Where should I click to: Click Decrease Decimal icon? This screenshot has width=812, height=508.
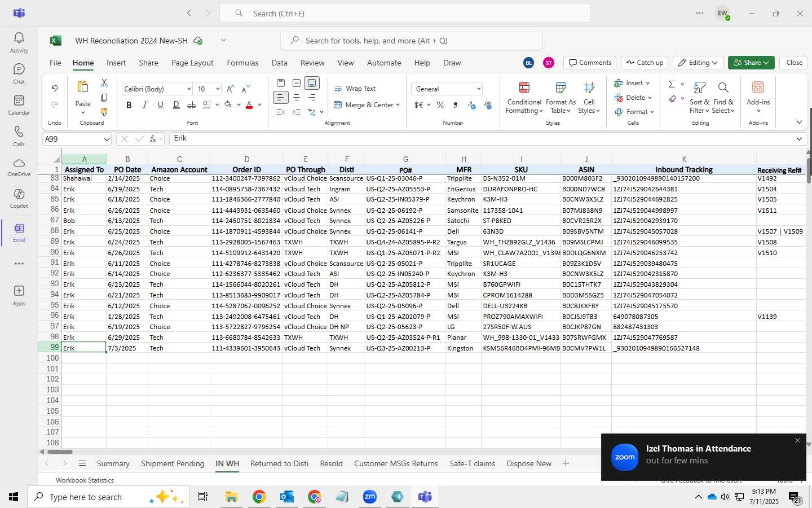488,105
